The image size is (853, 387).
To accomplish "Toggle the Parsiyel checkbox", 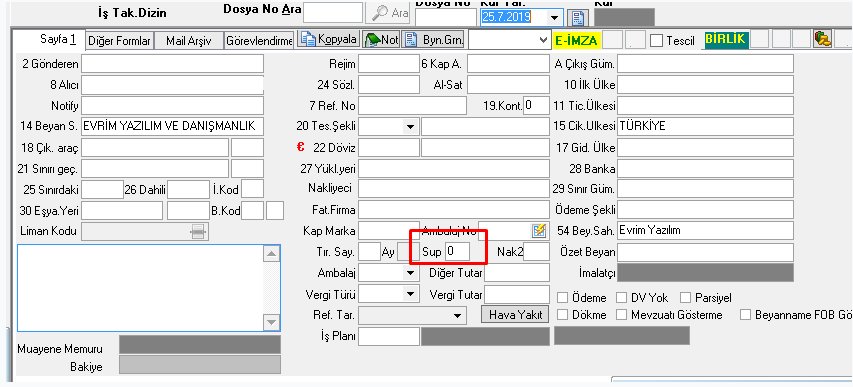I will [x=685, y=298].
